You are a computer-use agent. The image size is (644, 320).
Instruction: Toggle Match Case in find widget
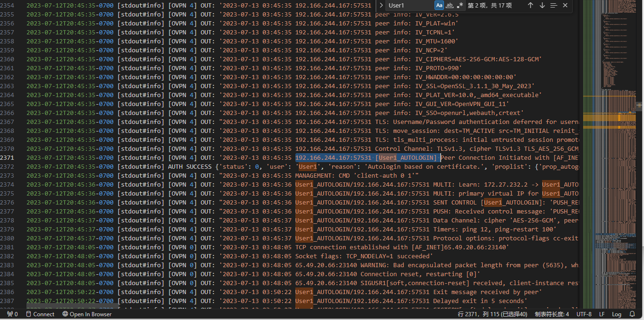click(x=439, y=5)
